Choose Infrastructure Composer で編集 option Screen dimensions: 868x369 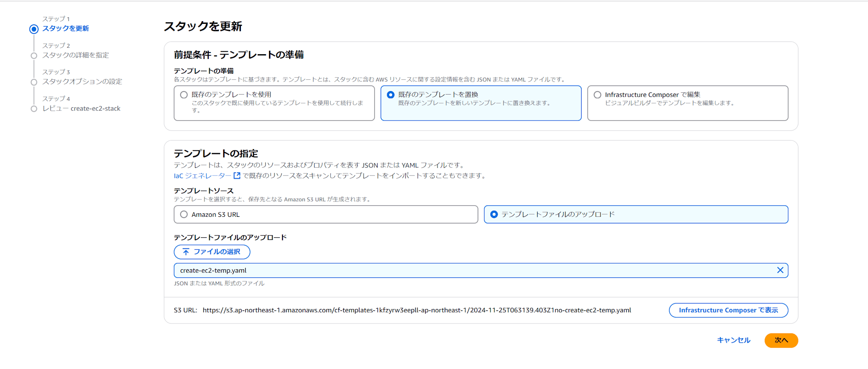point(598,95)
